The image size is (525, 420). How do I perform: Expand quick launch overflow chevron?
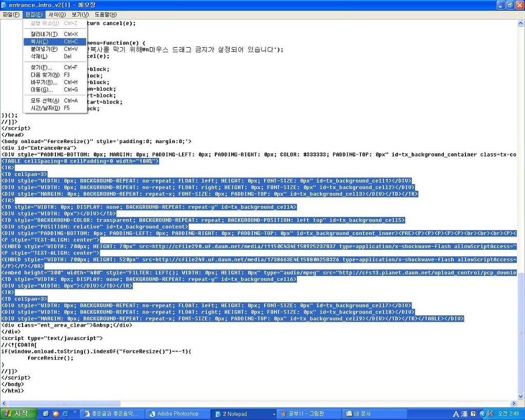[75, 412]
